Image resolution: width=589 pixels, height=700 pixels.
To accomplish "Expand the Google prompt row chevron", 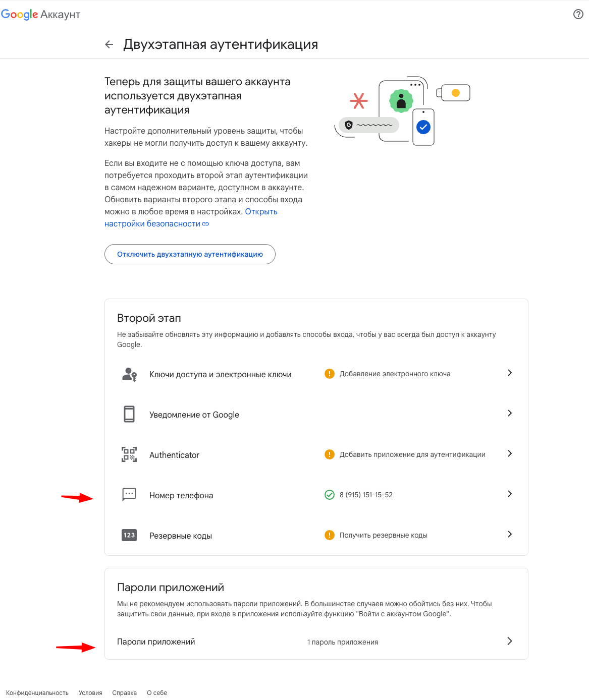I will (x=510, y=413).
